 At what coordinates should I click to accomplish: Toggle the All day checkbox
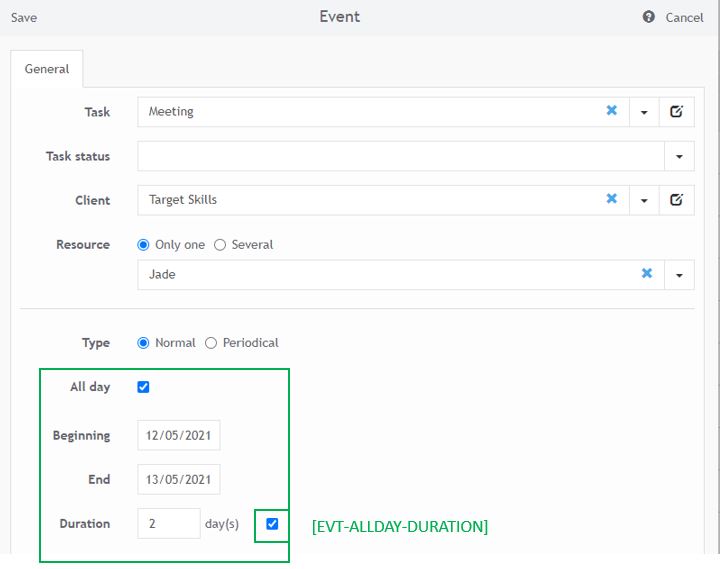click(x=144, y=387)
